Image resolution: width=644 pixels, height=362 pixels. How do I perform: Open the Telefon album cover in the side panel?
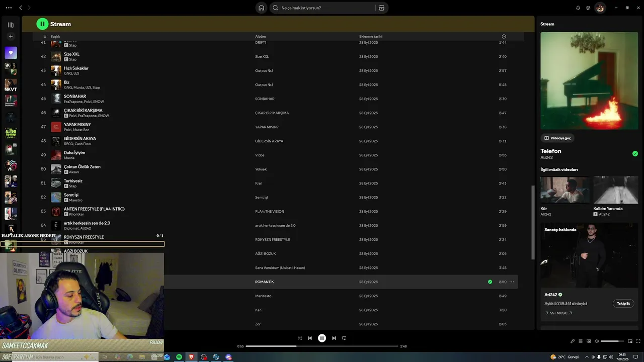[x=589, y=81]
